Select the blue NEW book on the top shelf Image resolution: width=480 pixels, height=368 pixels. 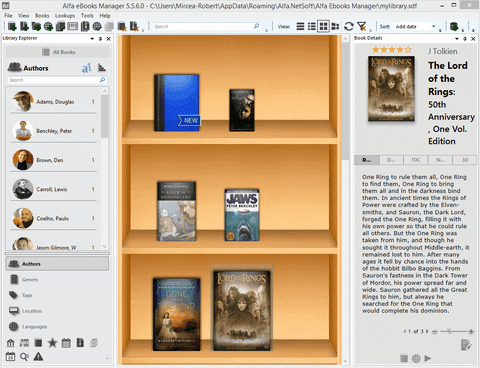177,103
